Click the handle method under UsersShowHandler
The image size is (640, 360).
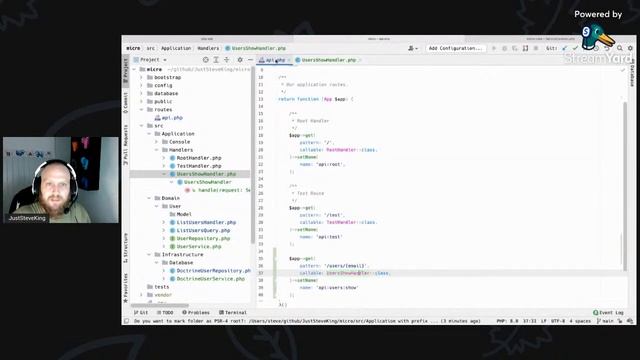tap(218, 190)
